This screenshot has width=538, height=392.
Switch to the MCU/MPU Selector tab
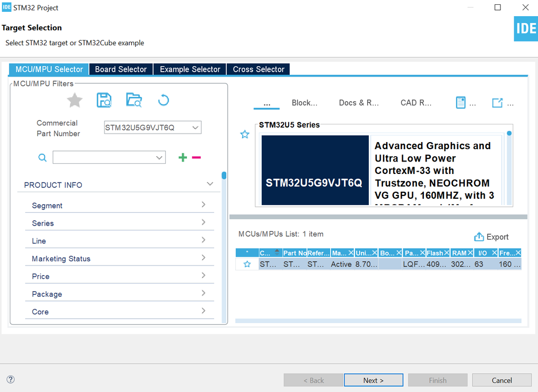pyautogui.click(x=49, y=69)
